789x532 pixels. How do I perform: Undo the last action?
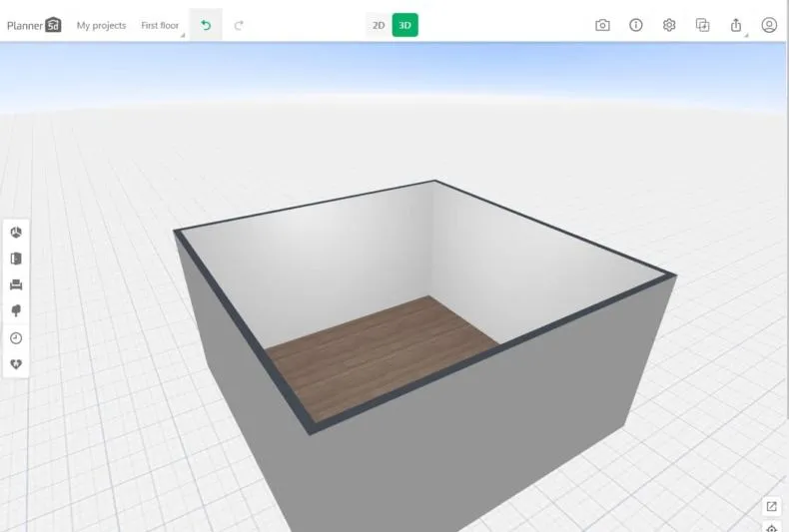point(206,25)
